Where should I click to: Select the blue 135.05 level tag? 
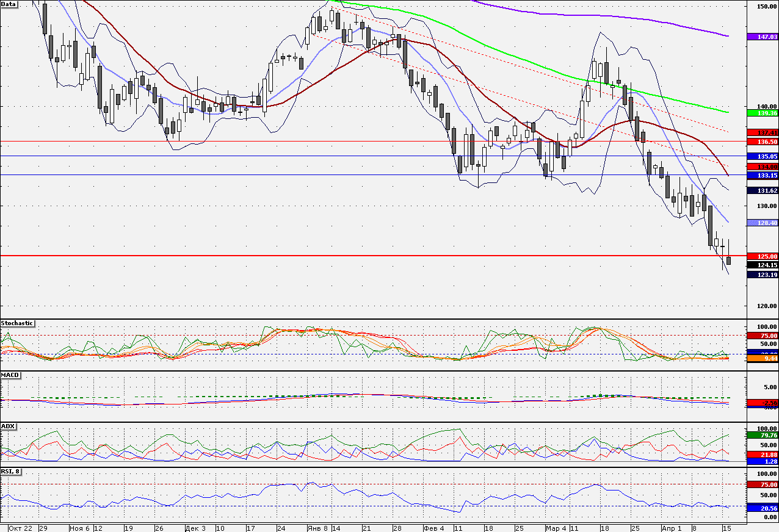(762, 156)
